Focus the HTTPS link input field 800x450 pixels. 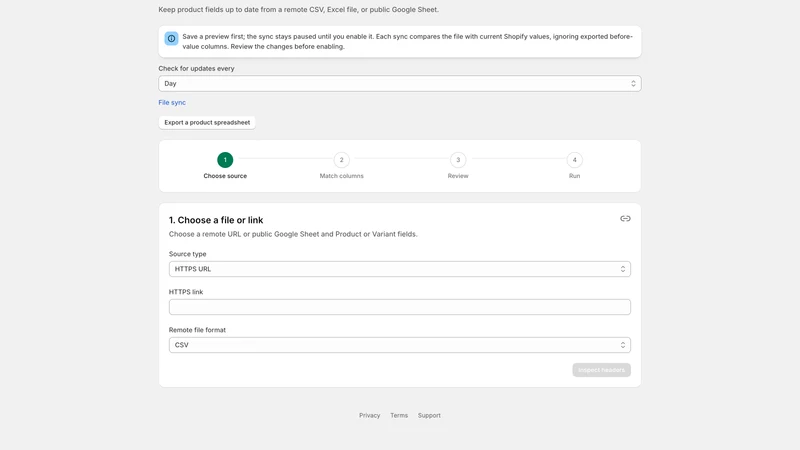pyautogui.click(x=399, y=307)
